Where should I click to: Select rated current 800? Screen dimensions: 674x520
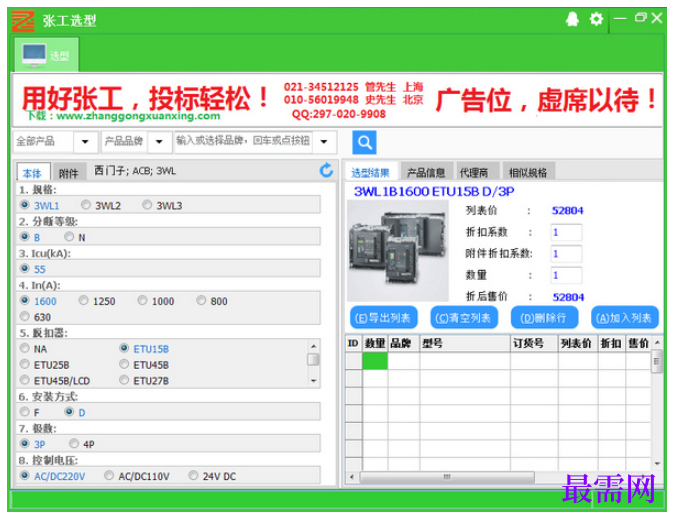point(201,300)
